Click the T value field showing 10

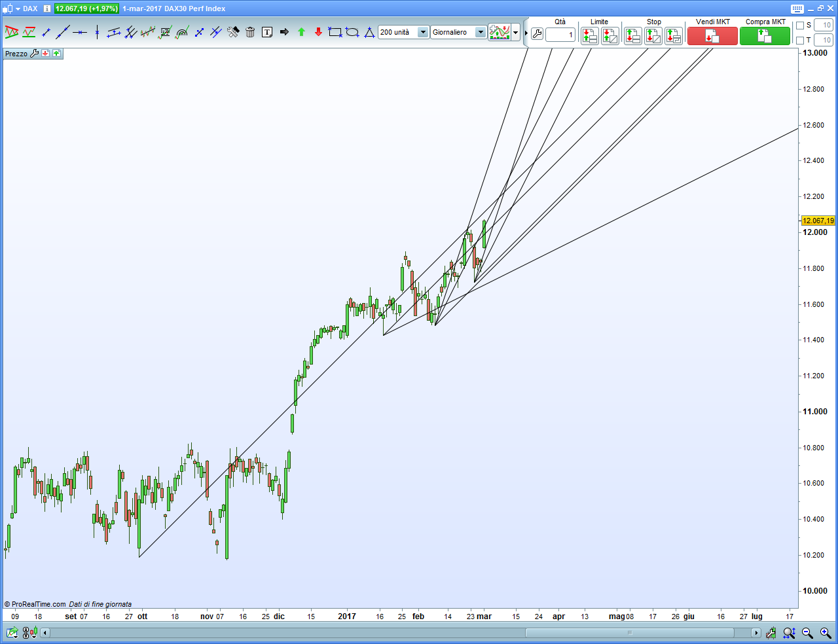click(x=823, y=41)
